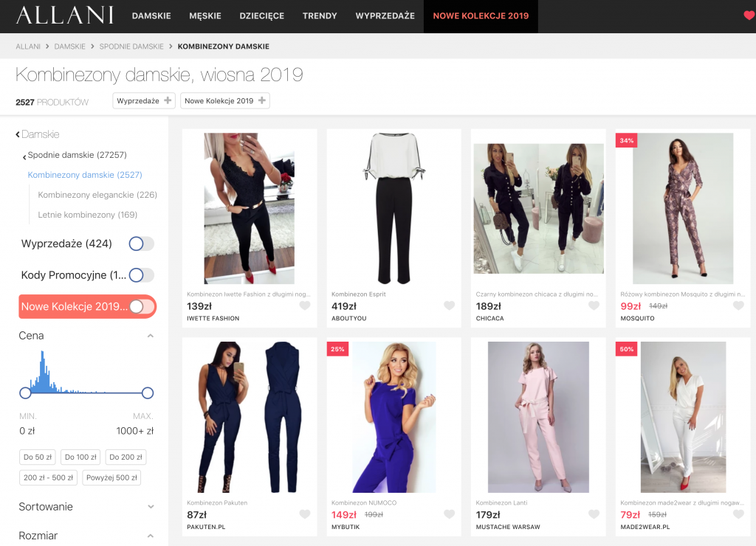Filter price Do 200 zł

coord(126,457)
